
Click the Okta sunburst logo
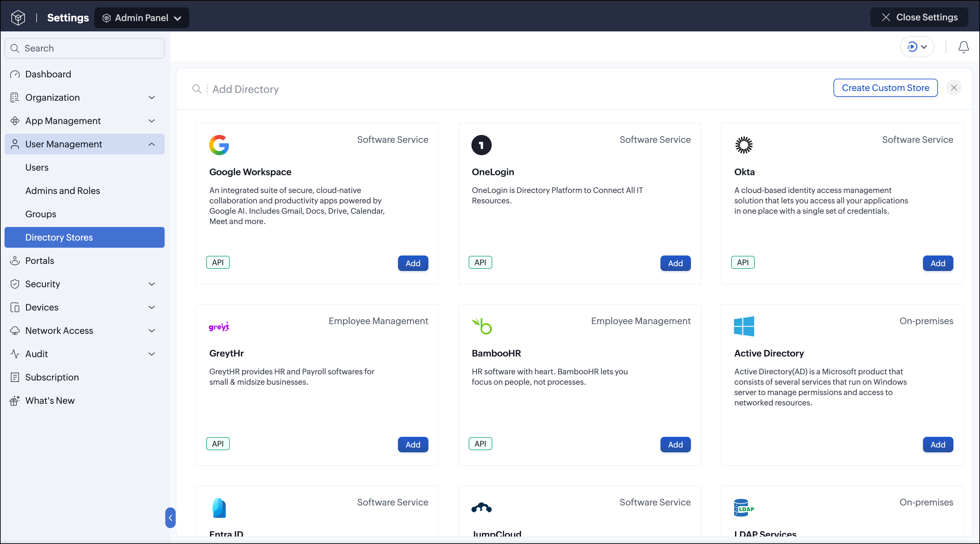point(744,145)
